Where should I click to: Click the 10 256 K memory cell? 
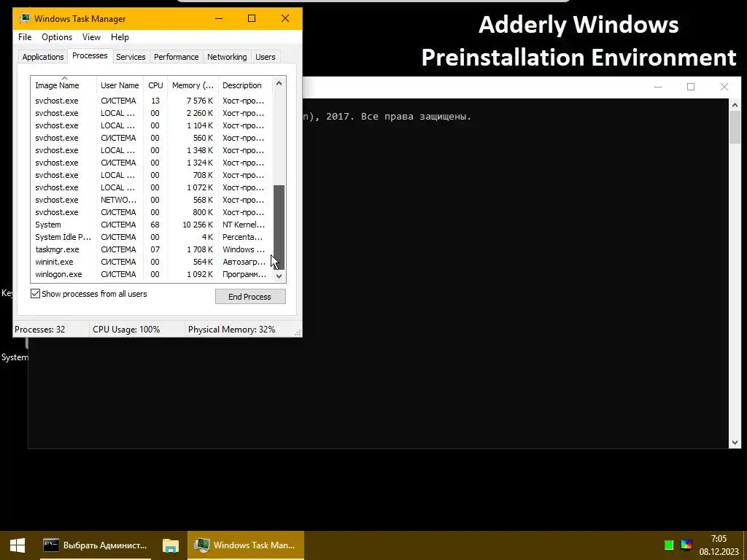198,225
